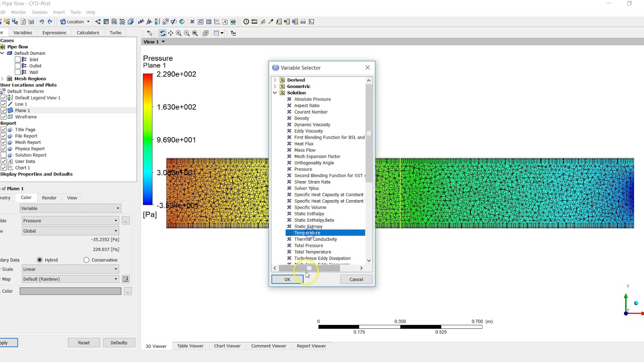Click the gray Color swatch field
Viewport: 644px width, 362px height.
click(x=70, y=291)
